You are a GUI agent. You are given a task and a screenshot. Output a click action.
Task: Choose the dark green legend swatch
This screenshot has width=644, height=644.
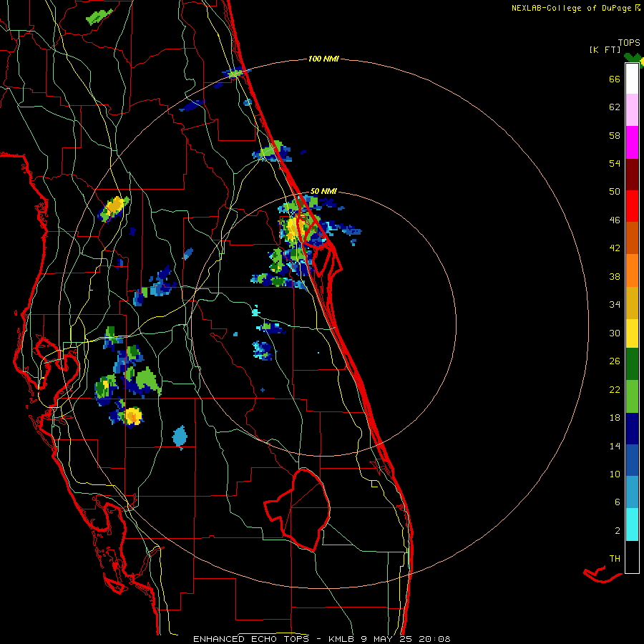(632, 364)
